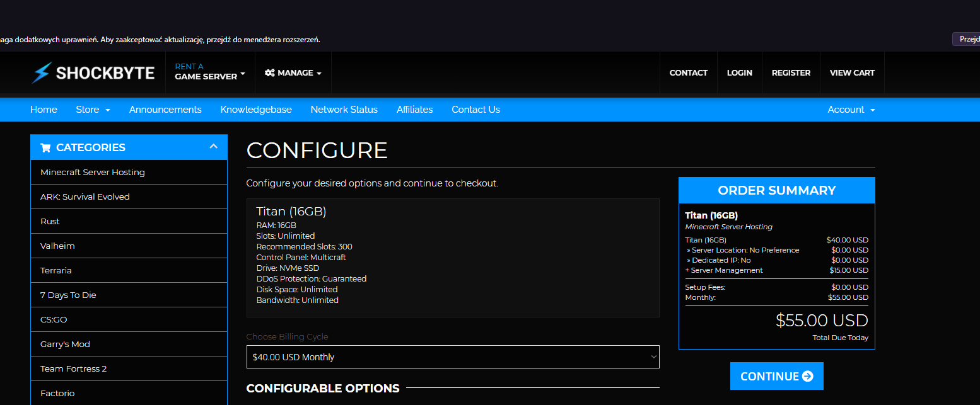980x405 pixels.
Task: Click Register in the top header
Action: (791, 73)
